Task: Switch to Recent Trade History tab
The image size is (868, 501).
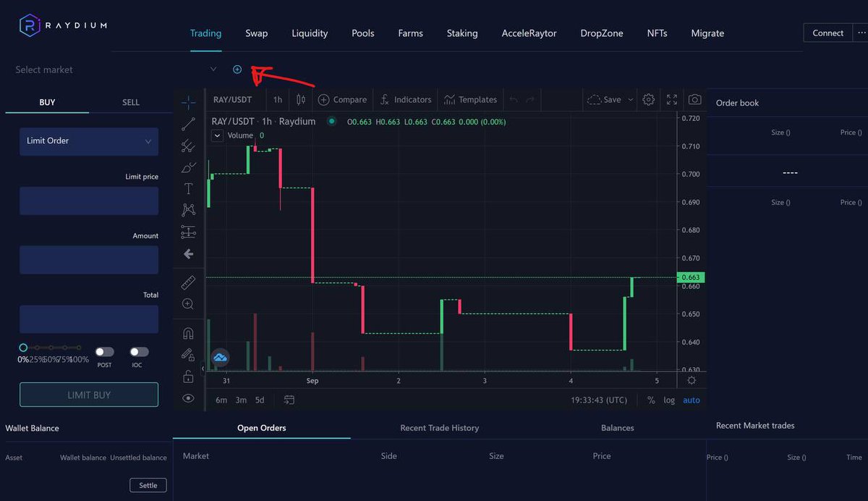Action: click(440, 428)
